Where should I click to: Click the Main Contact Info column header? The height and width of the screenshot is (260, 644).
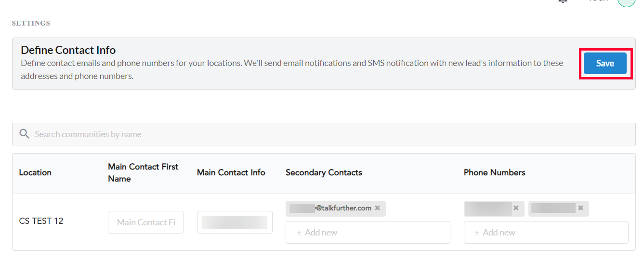point(231,172)
